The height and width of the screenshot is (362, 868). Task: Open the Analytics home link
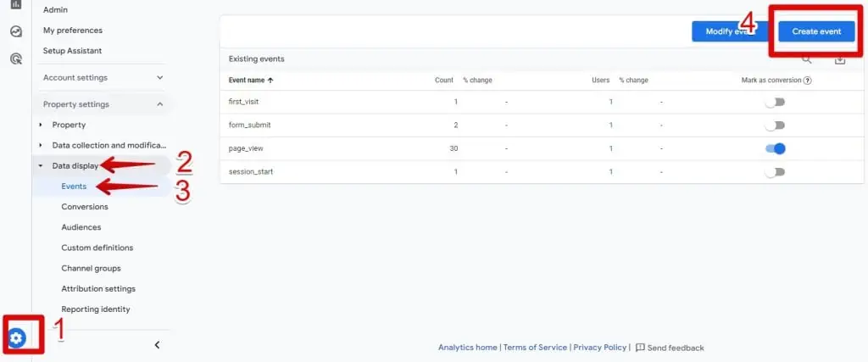(468, 348)
